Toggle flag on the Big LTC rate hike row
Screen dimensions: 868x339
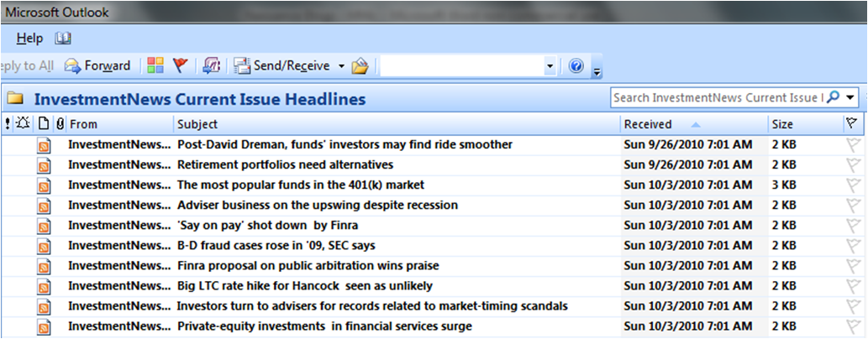pos(853,286)
